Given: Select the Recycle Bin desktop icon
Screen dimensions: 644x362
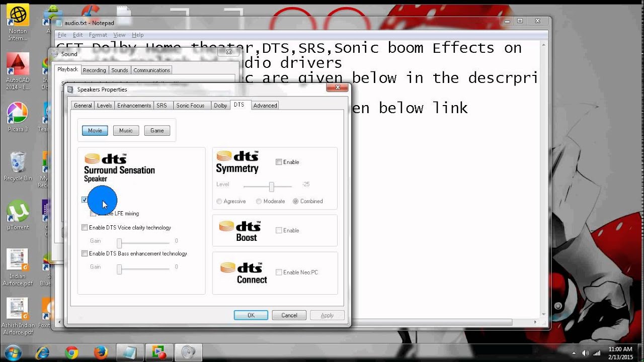Looking at the screenshot, I should click(18, 166).
